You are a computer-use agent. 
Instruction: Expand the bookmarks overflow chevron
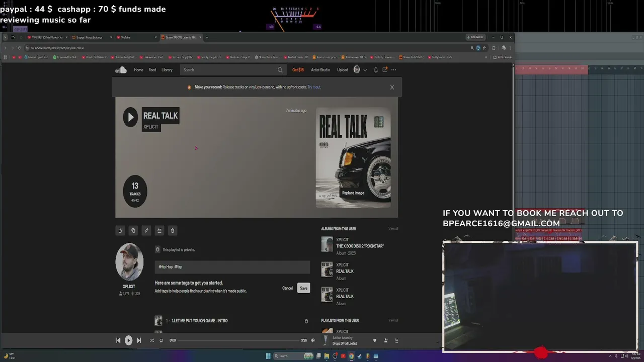pyautogui.click(x=486, y=57)
